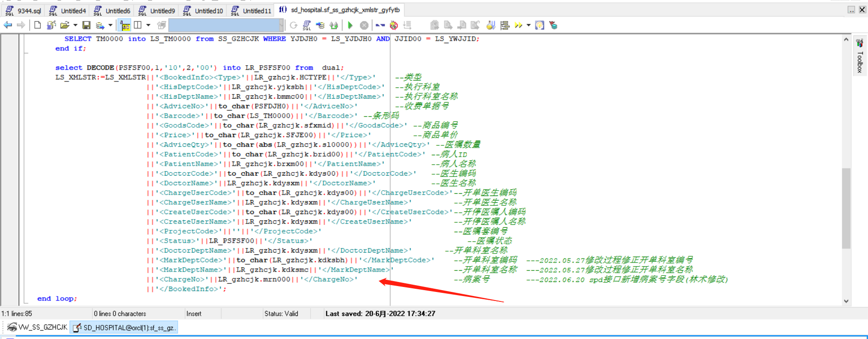
Task: Select the Untitled9 tab
Action: pos(157,10)
